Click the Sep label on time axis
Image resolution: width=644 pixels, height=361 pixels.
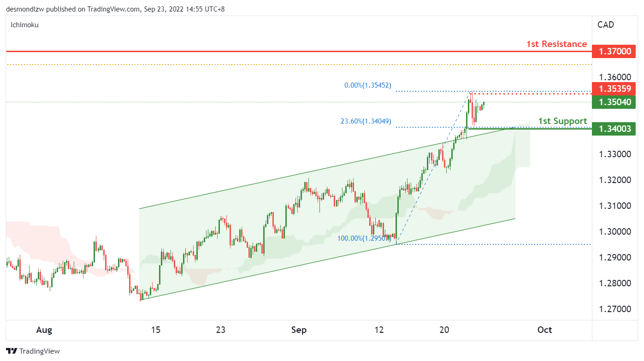299,330
